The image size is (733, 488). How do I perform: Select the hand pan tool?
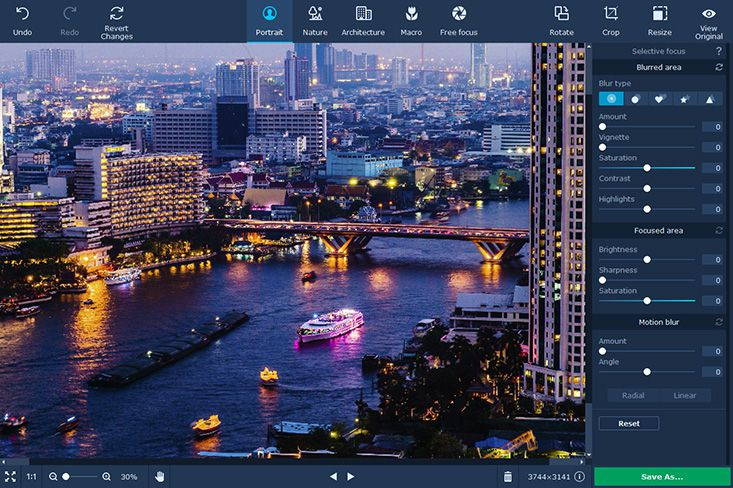(x=159, y=477)
